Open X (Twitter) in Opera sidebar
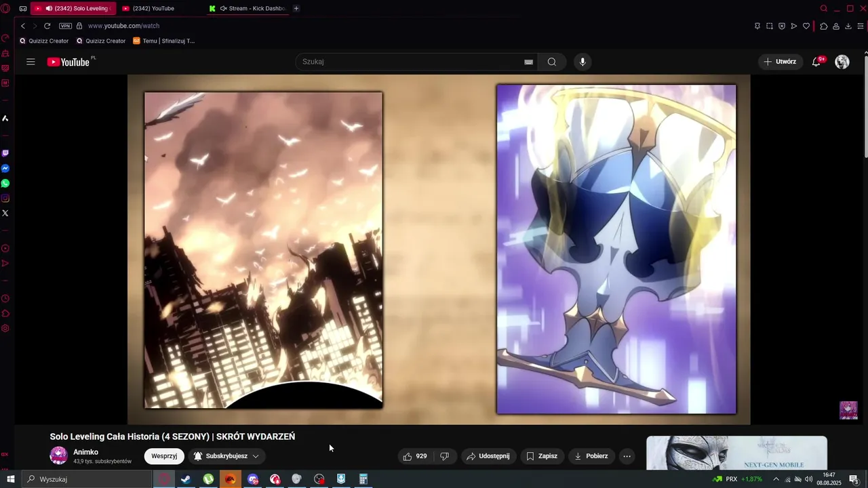868x488 pixels. pos(5,213)
